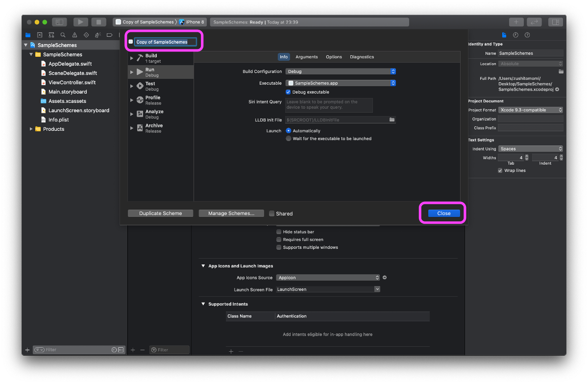Select Wait for executable to be launched

coord(289,139)
